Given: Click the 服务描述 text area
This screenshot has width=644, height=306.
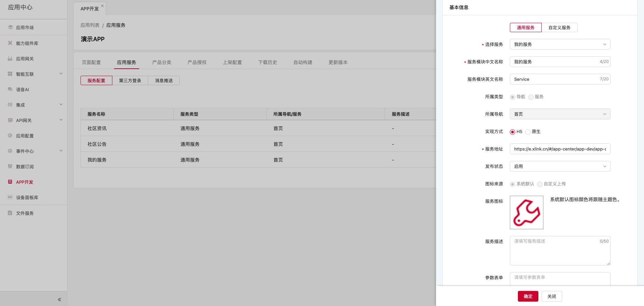Looking at the screenshot, I should pos(559,251).
